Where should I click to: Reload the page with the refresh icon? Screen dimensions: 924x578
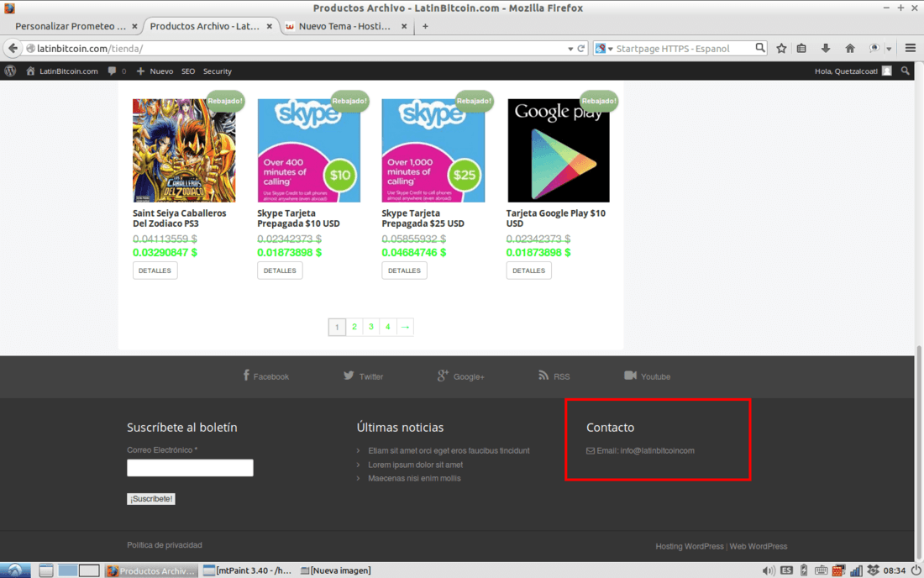pos(581,49)
